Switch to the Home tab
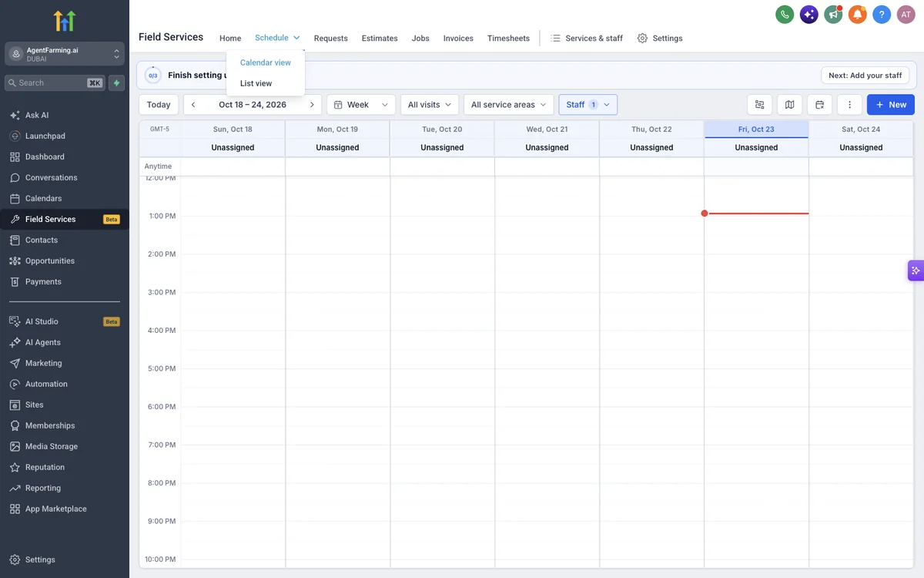Viewport: 924px width, 578px height. coord(230,38)
